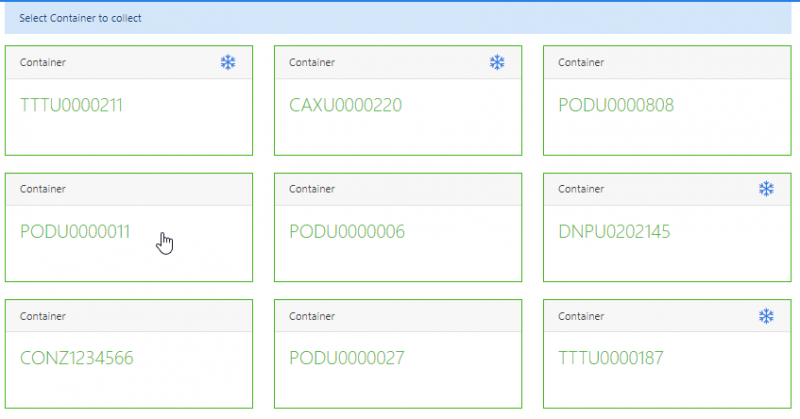Click the Container header label above CAXU0000220

(311, 62)
